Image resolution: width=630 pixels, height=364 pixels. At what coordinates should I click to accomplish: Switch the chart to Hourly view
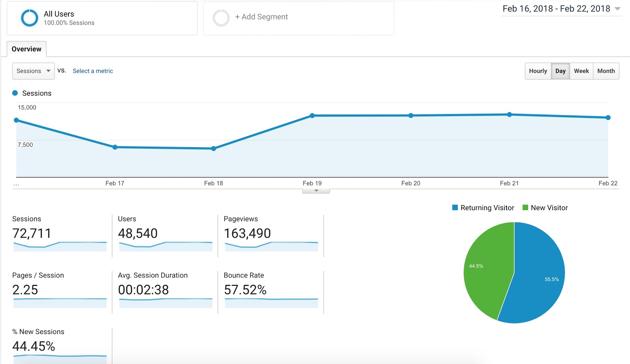pyautogui.click(x=538, y=71)
